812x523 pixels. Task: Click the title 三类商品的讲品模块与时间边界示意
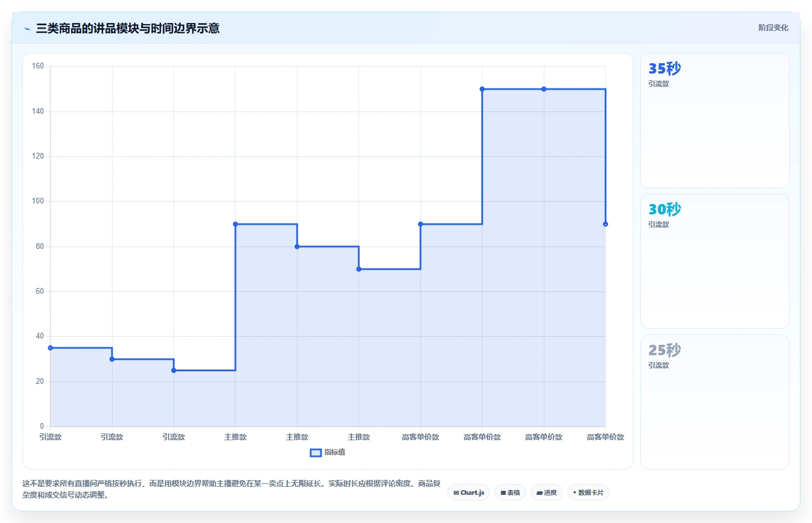pos(127,29)
